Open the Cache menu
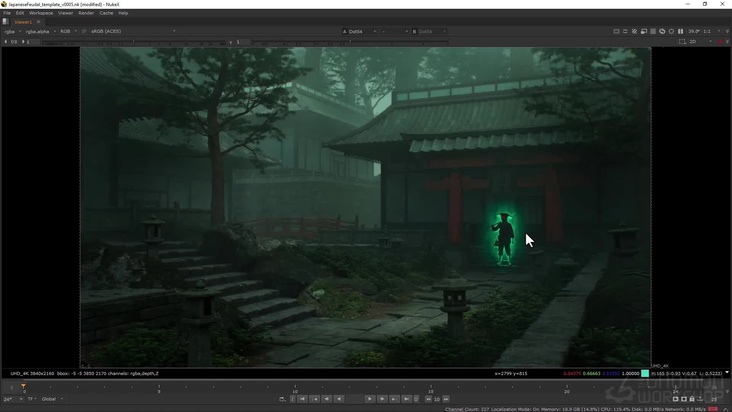 pos(106,13)
